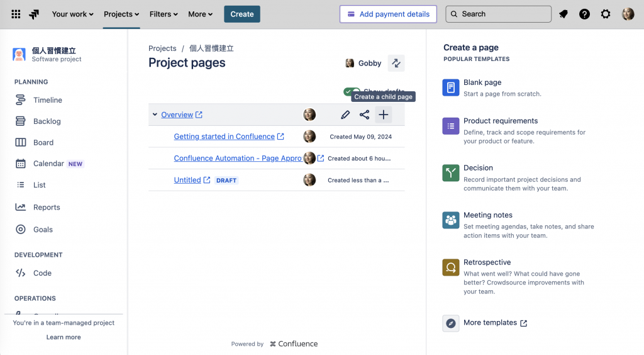
Task: Expand the Projects dropdown
Action: click(x=121, y=14)
